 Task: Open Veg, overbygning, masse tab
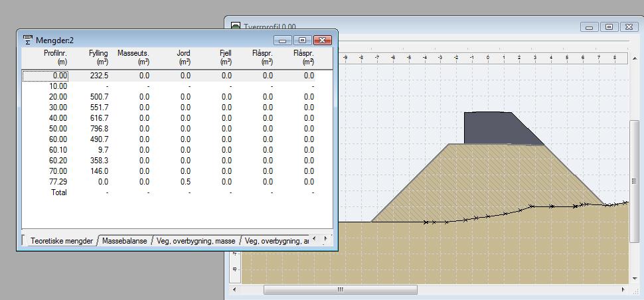click(196, 241)
